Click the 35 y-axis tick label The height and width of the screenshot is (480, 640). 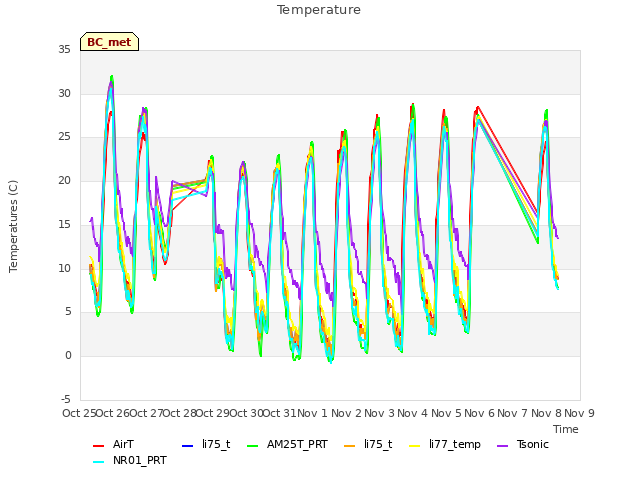64,50
